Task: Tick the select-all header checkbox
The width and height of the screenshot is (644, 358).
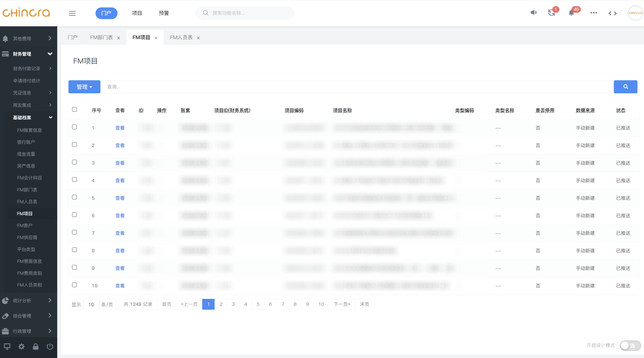Action: point(74,110)
